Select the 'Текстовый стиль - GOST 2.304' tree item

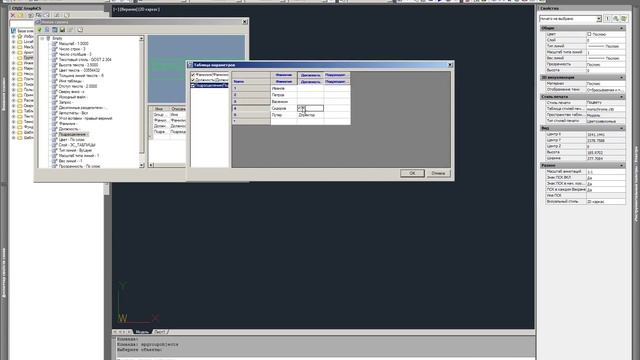[x=85, y=60]
